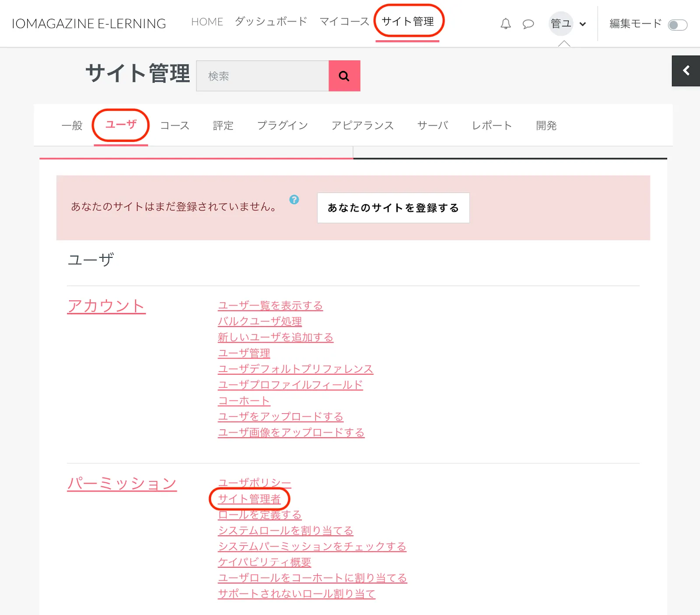Focus the 検索 search input field
700x615 pixels.
pos(262,76)
